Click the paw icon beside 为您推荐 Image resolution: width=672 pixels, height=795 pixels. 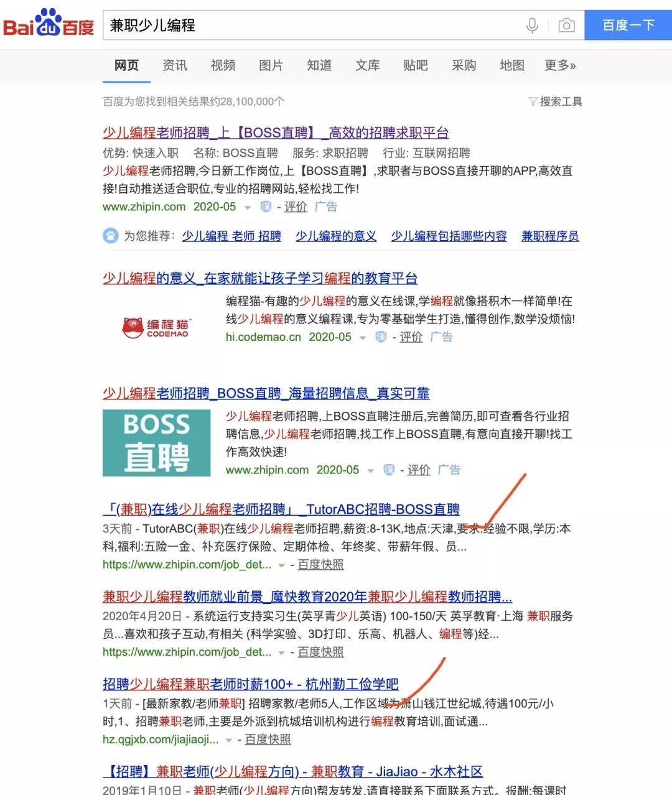[110, 236]
